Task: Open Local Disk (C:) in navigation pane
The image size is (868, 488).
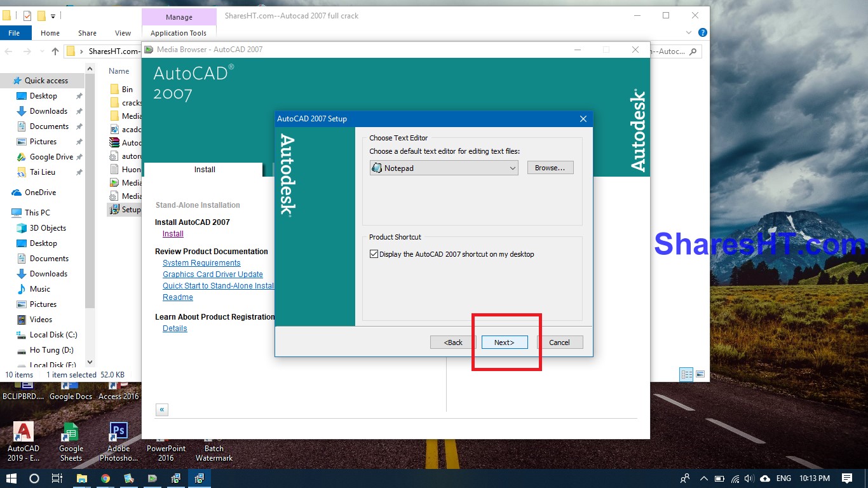Action: (53, 335)
